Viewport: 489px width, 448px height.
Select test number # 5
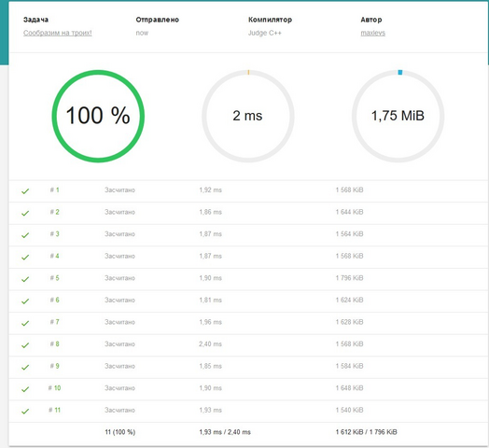point(54,277)
